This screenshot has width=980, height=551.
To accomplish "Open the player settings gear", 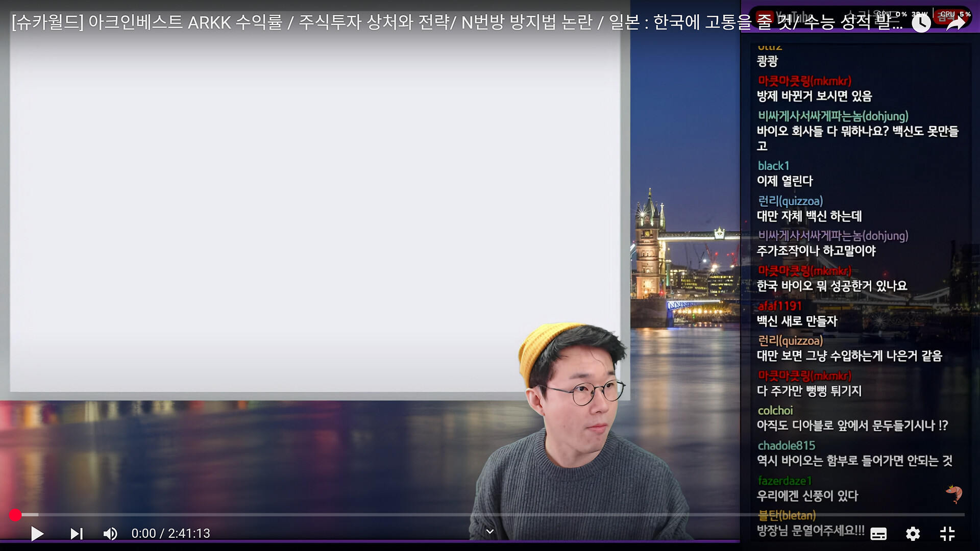I will tap(913, 534).
